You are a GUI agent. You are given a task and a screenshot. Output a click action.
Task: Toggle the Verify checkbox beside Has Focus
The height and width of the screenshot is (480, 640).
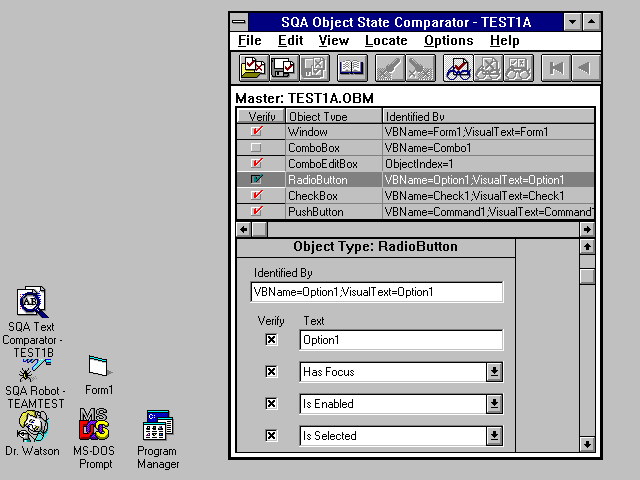click(271, 372)
